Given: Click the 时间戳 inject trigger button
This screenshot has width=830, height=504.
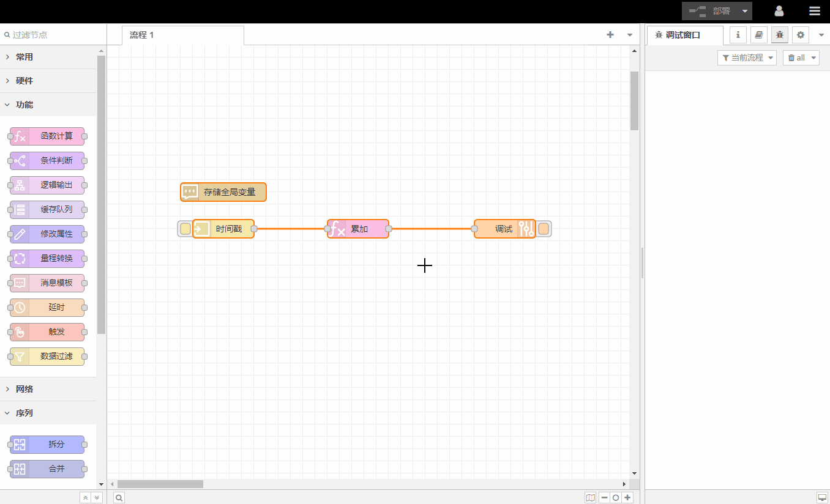Looking at the screenshot, I should (x=185, y=229).
